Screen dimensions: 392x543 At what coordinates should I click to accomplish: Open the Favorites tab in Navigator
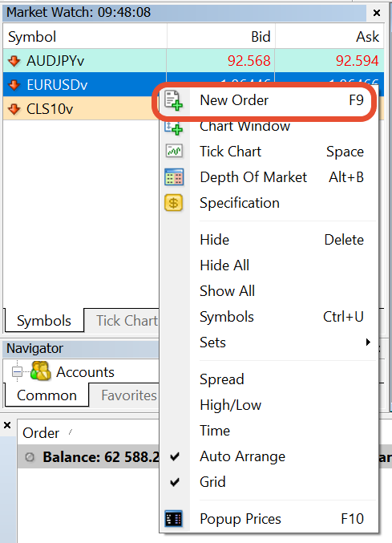click(x=129, y=395)
